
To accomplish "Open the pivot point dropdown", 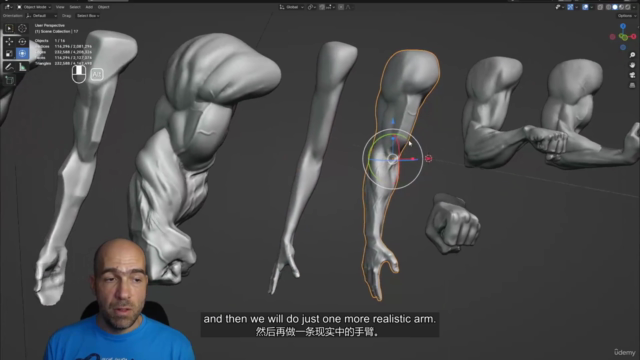I will tap(311, 7).
